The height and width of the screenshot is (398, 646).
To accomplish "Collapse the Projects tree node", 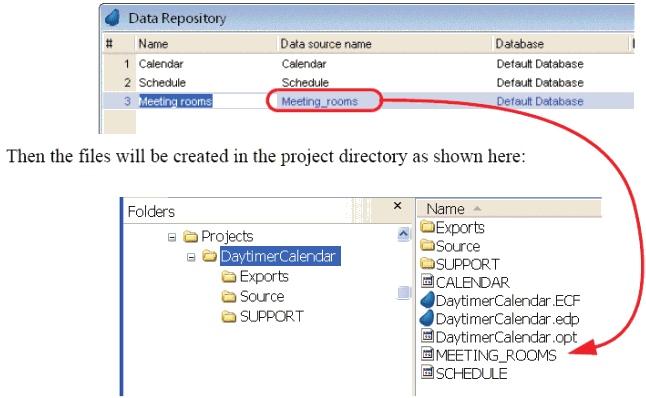I will [172, 237].
